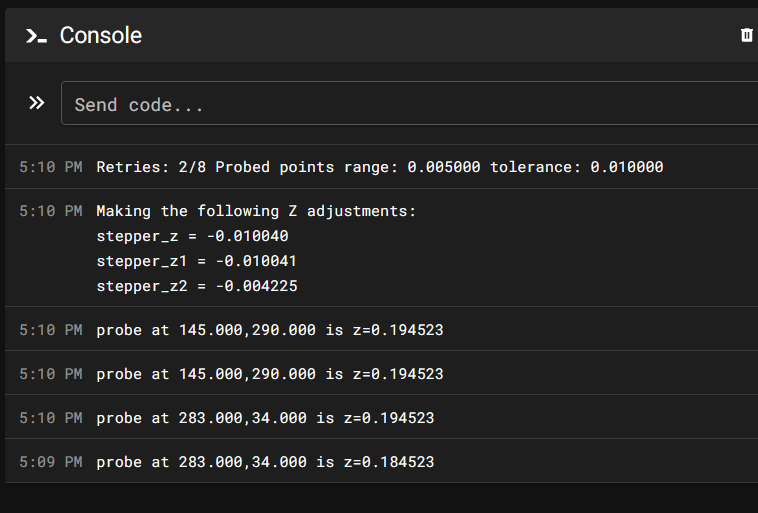The height and width of the screenshot is (513, 758).
Task: Click the Making the following Z adjustments entry
Action: point(256,211)
